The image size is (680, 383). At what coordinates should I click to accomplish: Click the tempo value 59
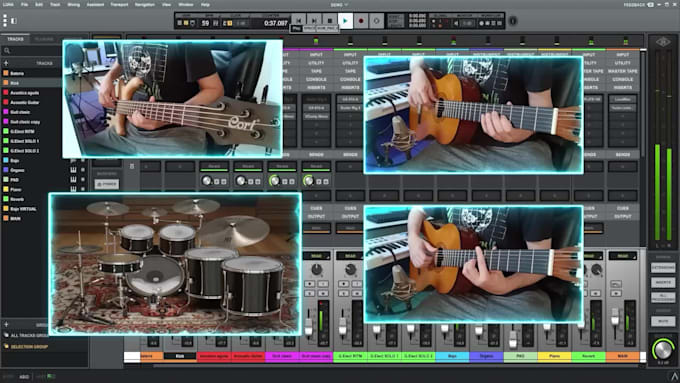tap(205, 23)
